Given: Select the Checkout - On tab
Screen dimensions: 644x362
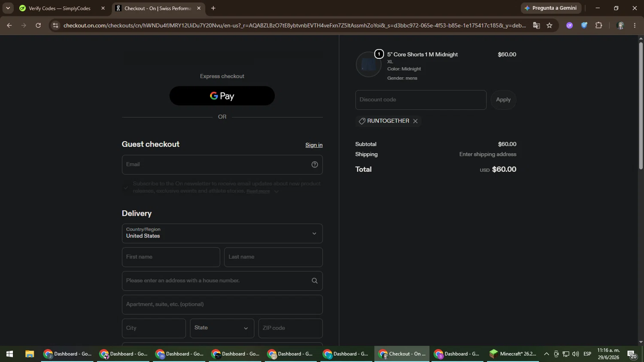Looking at the screenshot, I should tap(158, 8).
